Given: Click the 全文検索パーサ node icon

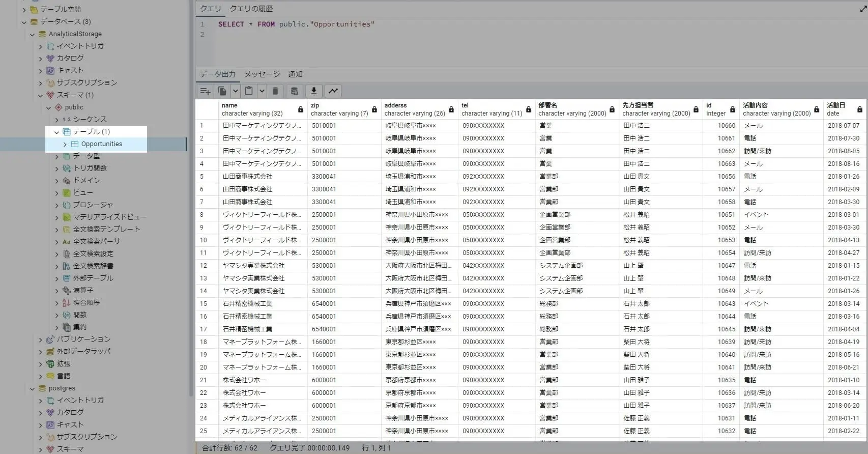Looking at the screenshot, I should coord(67,242).
